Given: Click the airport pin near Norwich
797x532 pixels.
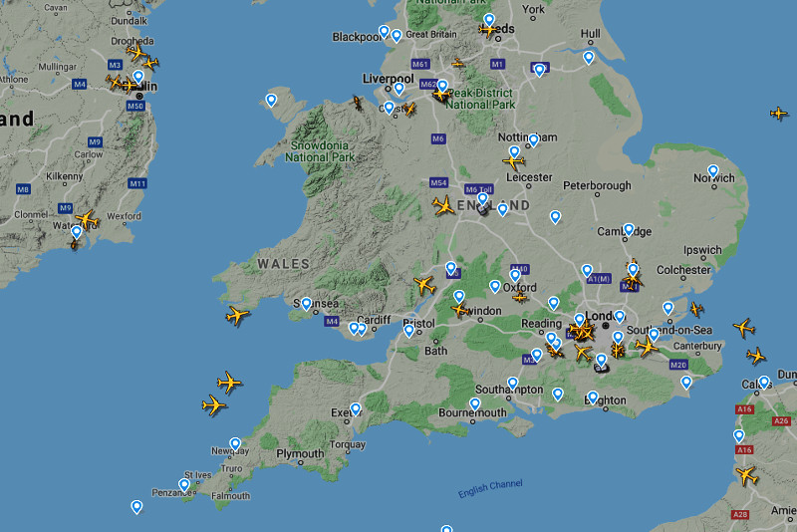Looking at the screenshot, I should [x=712, y=171].
